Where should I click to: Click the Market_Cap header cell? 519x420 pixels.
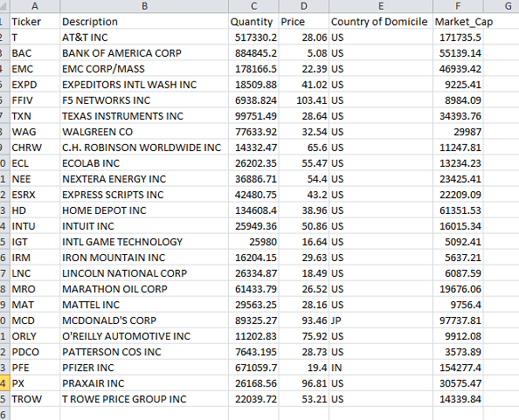(x=458, y=22)
